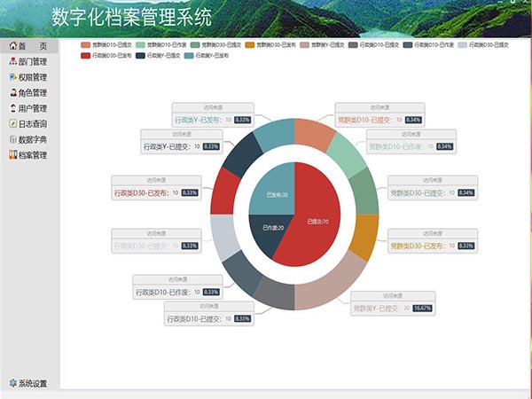Click the 权限管理 permissions icon

pos(12,77)
